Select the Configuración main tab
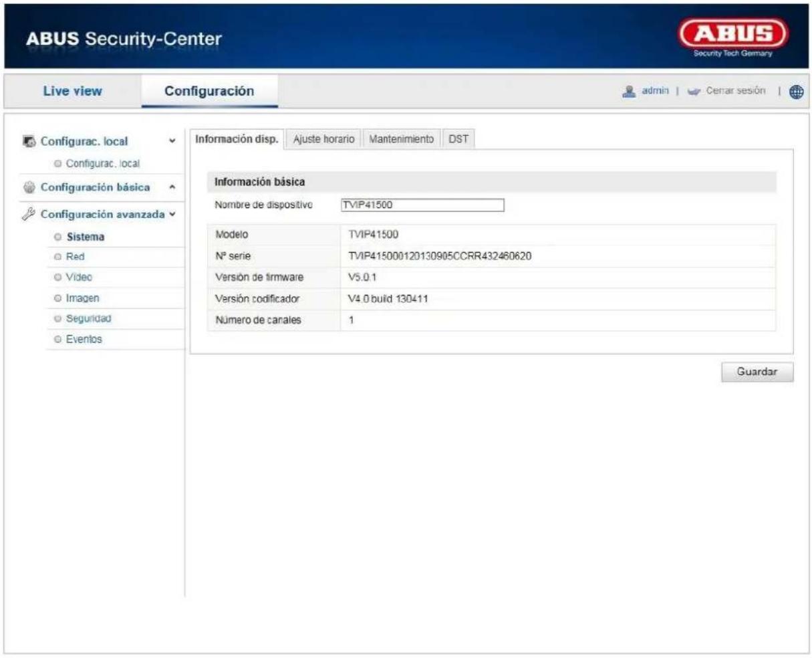This screenshot has width=812, height=658. tap(209, 91)
